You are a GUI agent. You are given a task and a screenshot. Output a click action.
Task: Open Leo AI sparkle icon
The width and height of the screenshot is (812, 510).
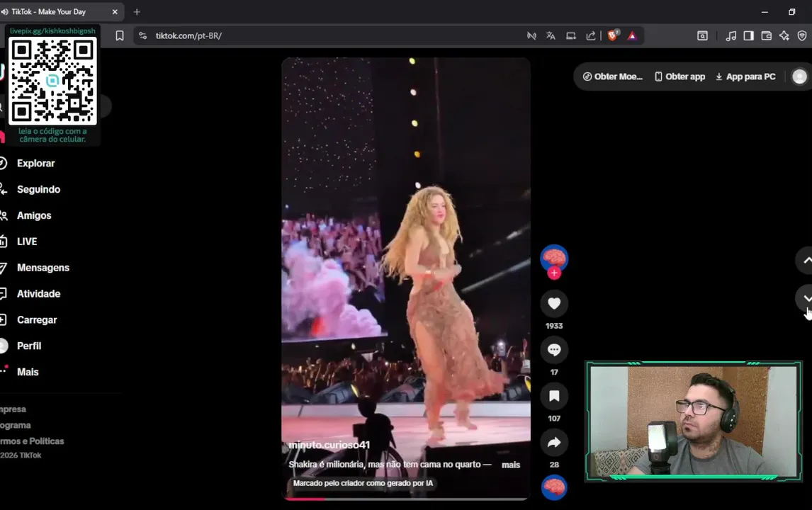[x=784, y=35]
